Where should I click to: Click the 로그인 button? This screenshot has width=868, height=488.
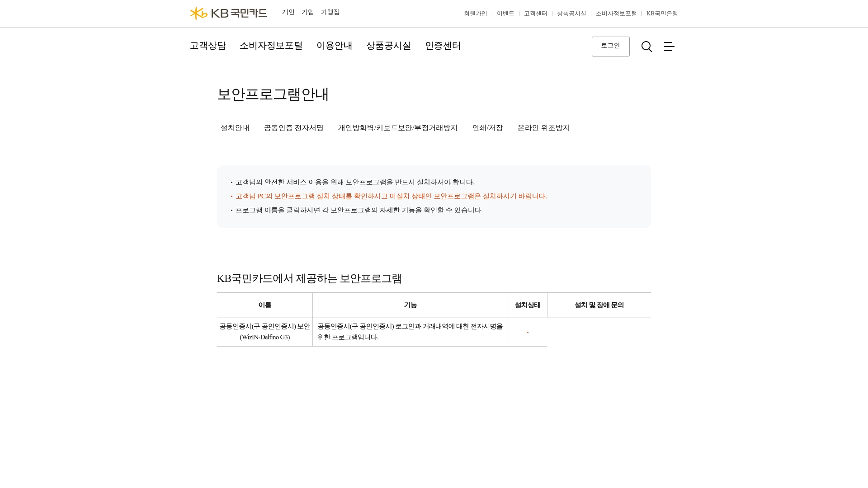pyautogui.click(x=610, y=46)
